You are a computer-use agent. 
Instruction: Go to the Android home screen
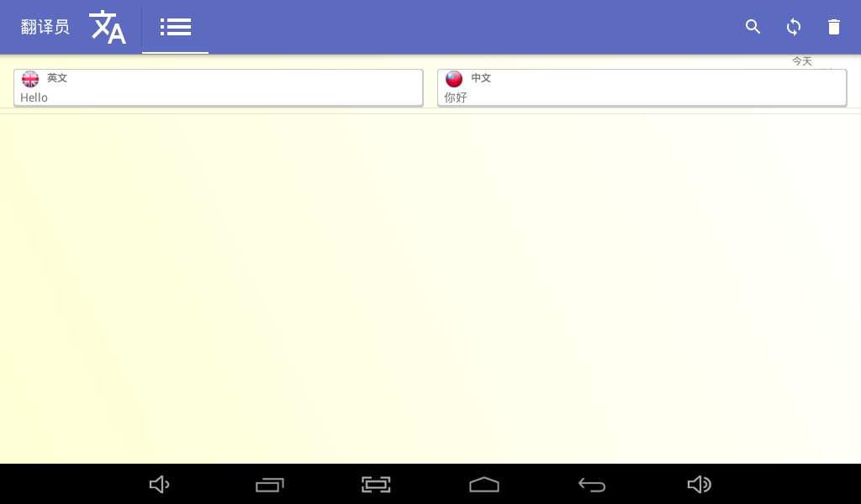[x=484, y=484]
